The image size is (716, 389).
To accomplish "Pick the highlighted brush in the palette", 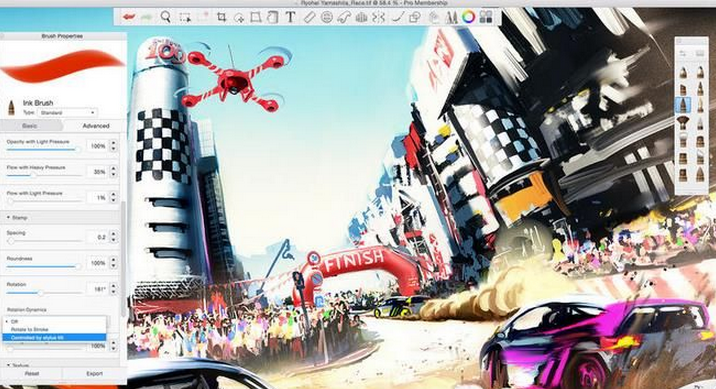I will [683, 105].
